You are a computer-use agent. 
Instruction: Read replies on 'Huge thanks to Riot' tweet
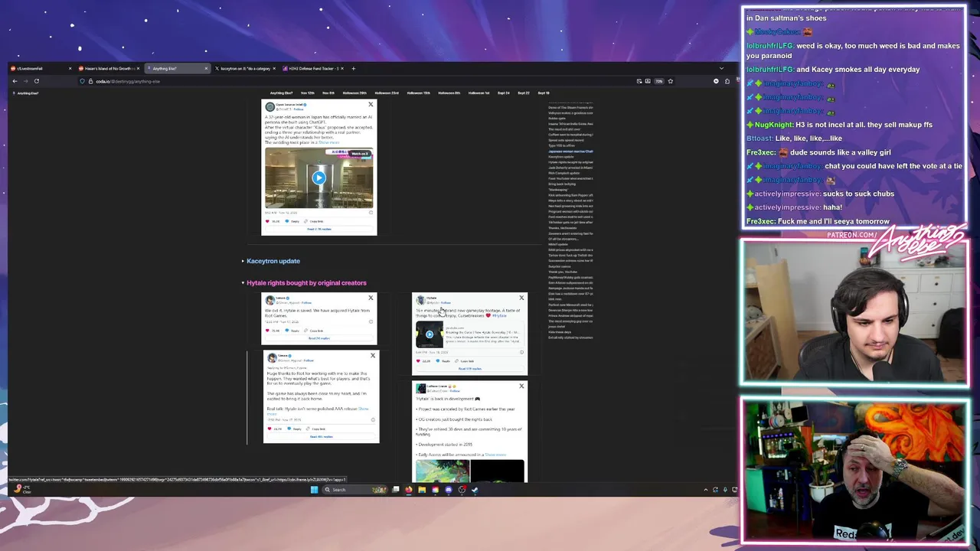322,436
